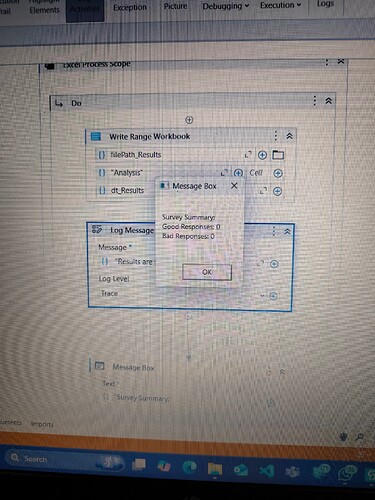Open File Explorer from the taskbar
The width and height of the screenshot is (375, 500).
point(215,469)
